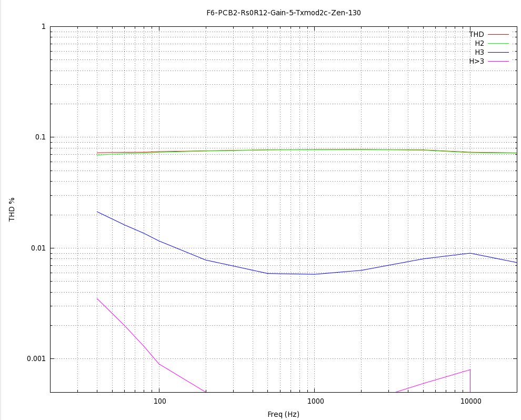Viewport: 521px width, 420px height.
Task: Click the x-axis tick label 10000
Action: (470, 402)
